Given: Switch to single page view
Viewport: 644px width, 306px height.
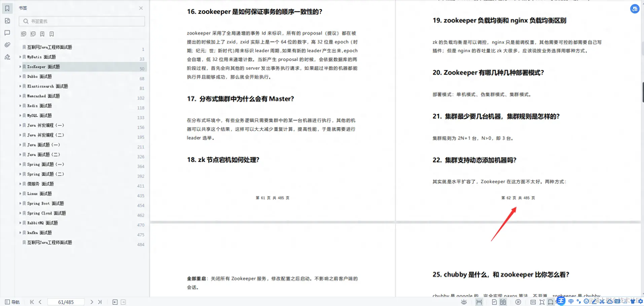Looking at the screenshot, I should 494,302.
